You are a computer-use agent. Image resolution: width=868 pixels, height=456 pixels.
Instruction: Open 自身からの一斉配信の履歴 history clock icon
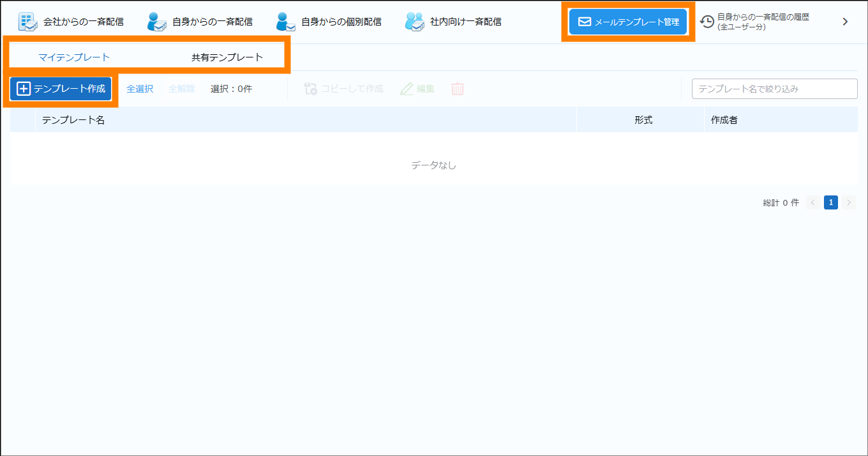[707, 22]
